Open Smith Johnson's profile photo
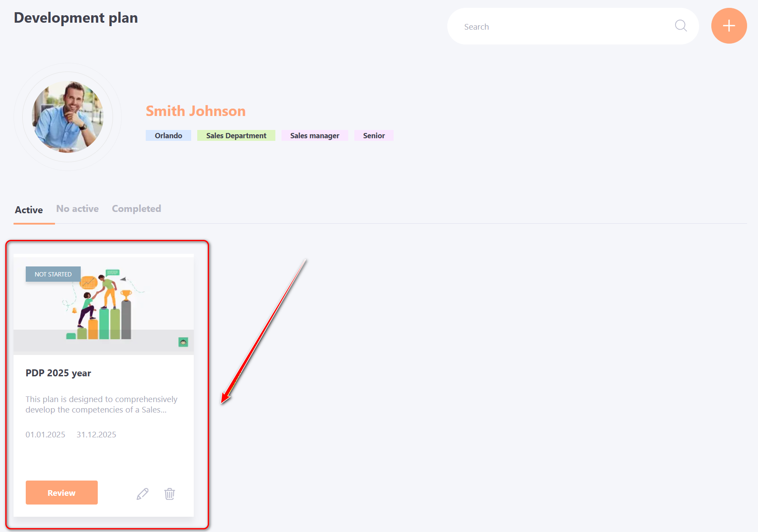The image size is (758, 532). [x=68, y=117]
